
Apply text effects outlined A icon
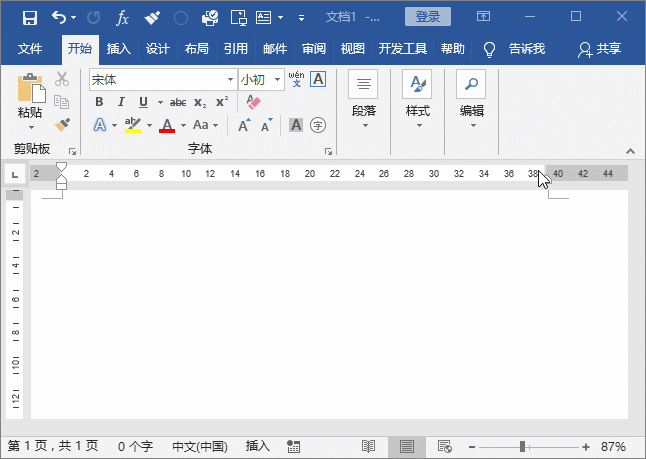tap(100, 125)
